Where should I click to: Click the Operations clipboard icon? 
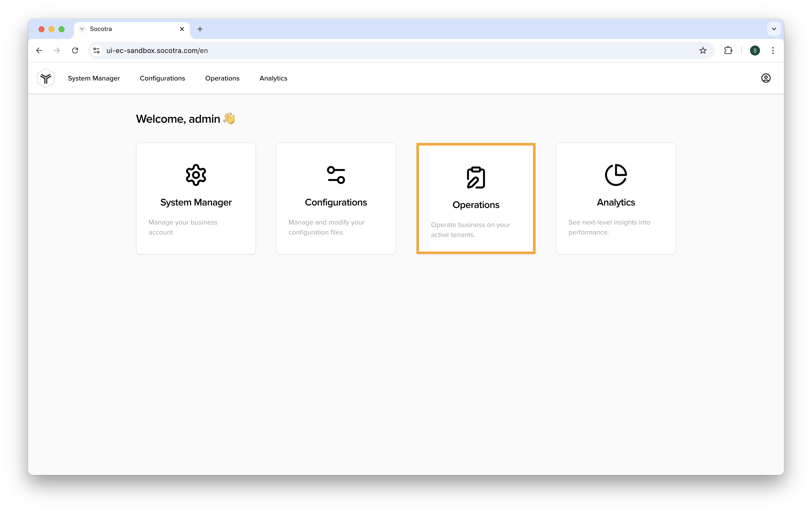click(476, 177)
